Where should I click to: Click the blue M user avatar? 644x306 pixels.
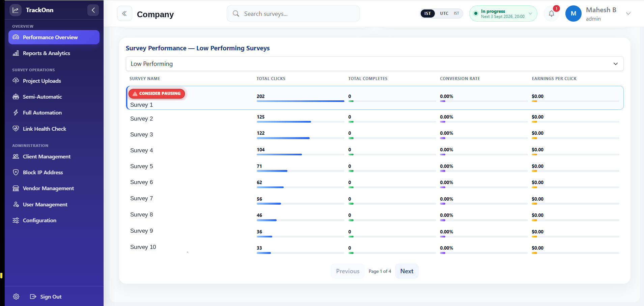pyautogui.click(x=573, y=14)
